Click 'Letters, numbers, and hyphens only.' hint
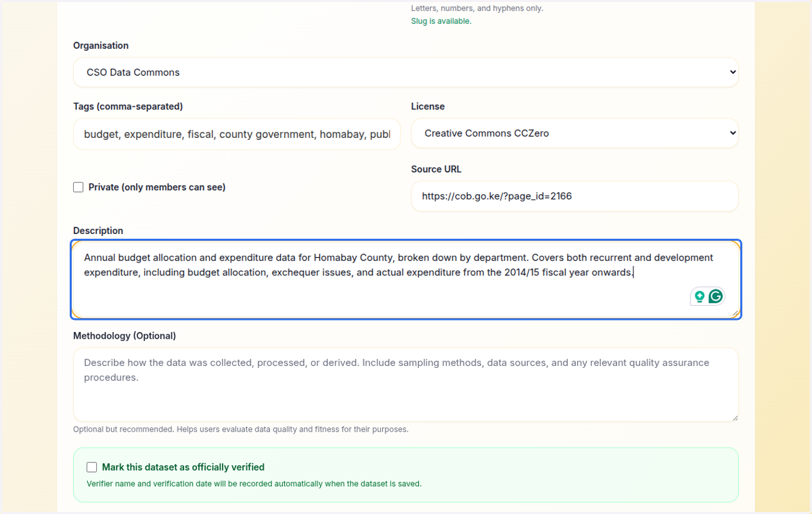Viewport: 812px width, 514px height. (x=477, y=9)
